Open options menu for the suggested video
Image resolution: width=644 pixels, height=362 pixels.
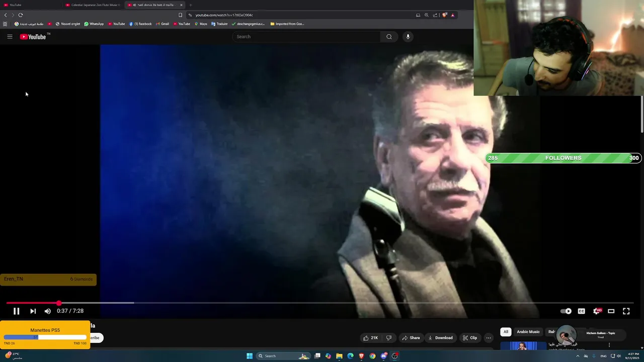[x=609, y=345]
